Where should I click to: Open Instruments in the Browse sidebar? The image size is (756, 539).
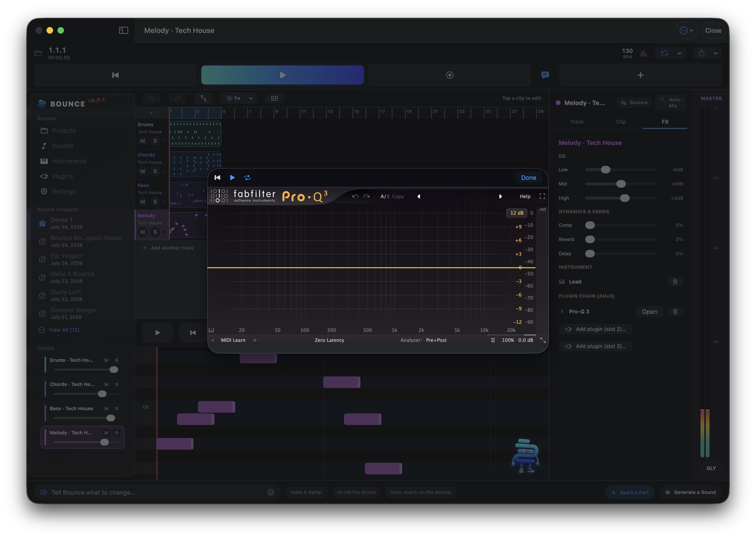tap(83, 161)
